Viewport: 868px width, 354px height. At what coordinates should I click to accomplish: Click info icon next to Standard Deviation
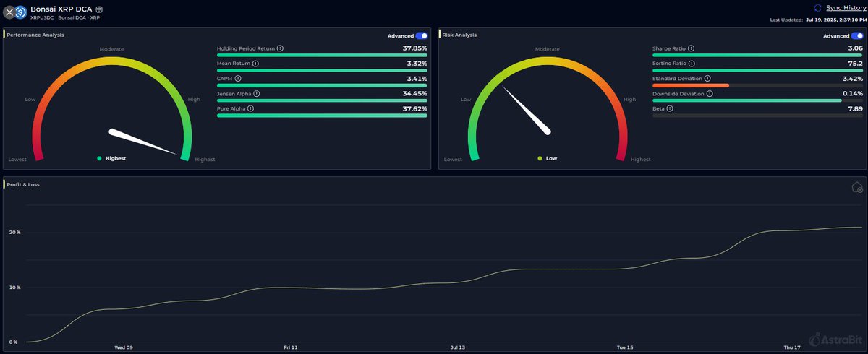[x=707, y=78]
